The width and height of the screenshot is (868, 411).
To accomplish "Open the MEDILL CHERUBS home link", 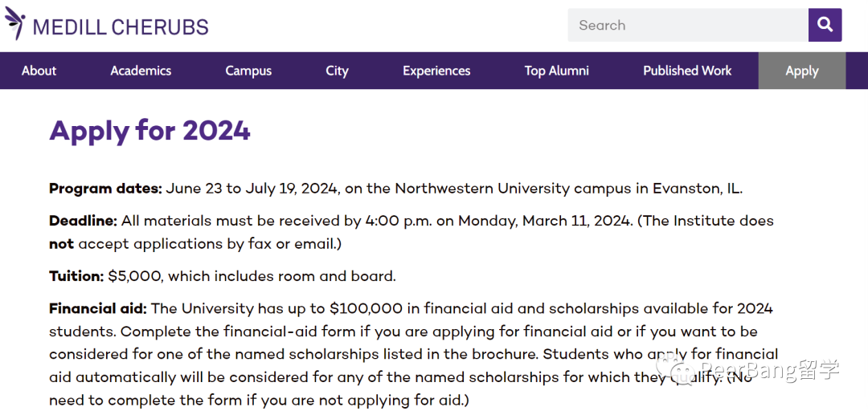I will (x=120, y=26).
